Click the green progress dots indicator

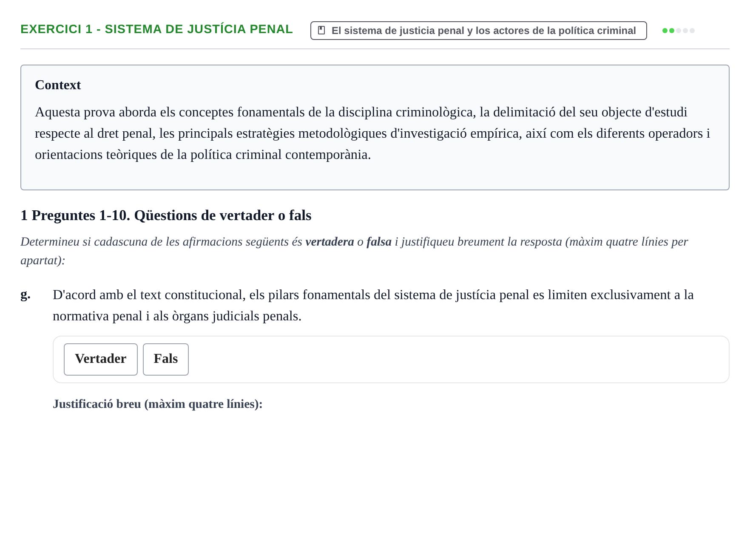point(679,31)
